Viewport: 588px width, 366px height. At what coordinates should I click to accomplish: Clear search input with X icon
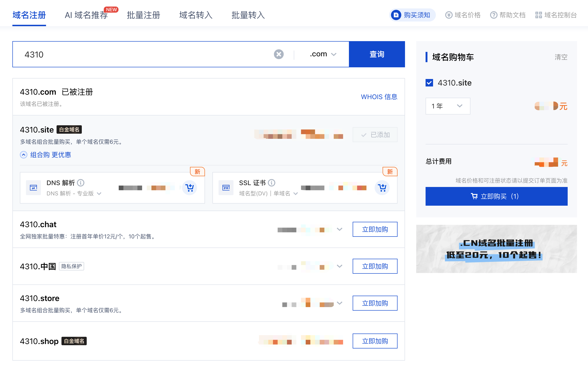279,54
